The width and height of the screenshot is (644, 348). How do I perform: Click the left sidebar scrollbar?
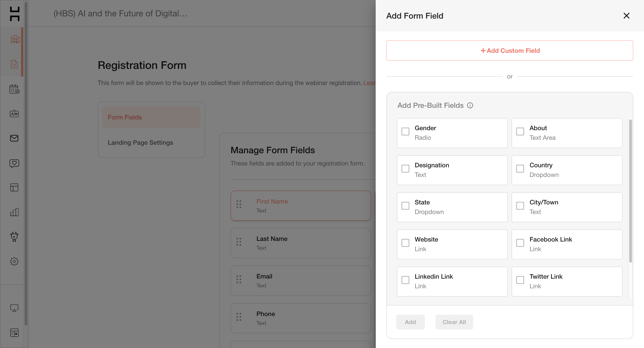coord(26,163)
